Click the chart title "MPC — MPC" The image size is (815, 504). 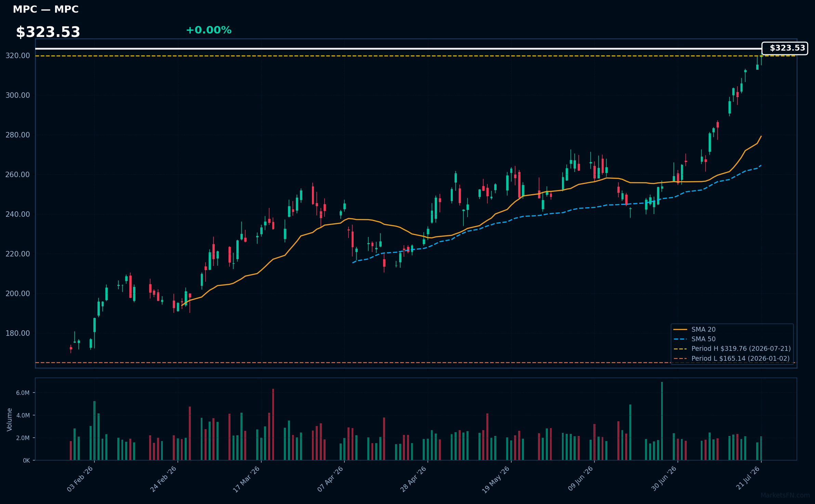click(x=45, y=9)
